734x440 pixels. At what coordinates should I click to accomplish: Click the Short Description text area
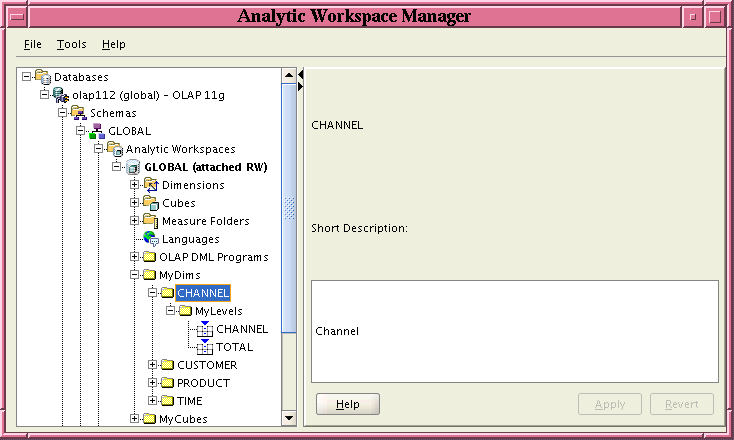tap(514, 331)
